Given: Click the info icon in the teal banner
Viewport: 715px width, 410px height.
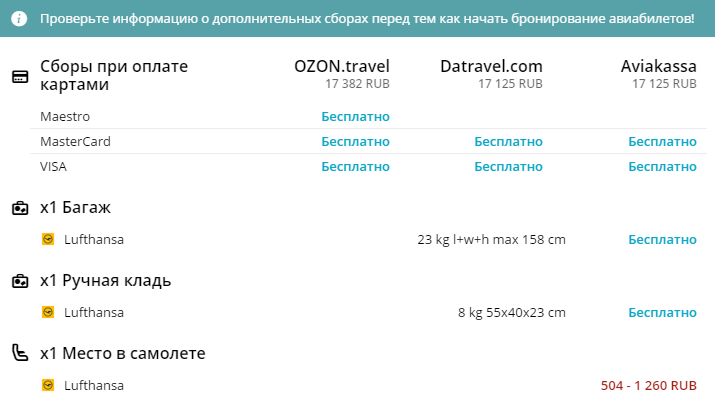Looking at the screenshot, I should (20, 19).
